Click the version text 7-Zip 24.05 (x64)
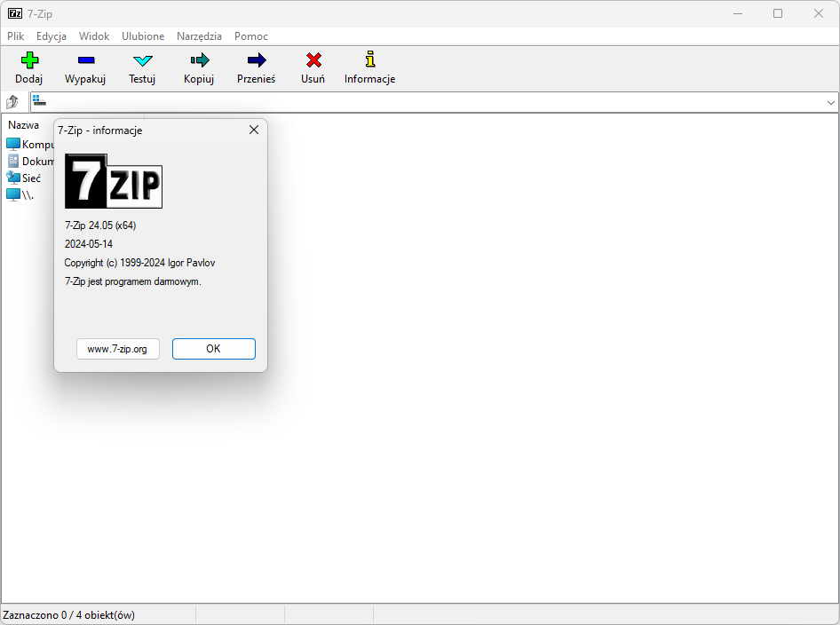 coord(100,225)
